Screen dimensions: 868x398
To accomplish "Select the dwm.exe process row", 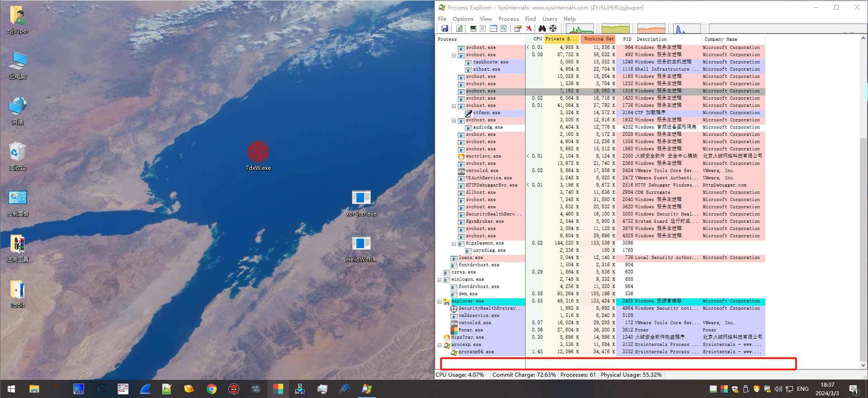I will tap(600, 294).
